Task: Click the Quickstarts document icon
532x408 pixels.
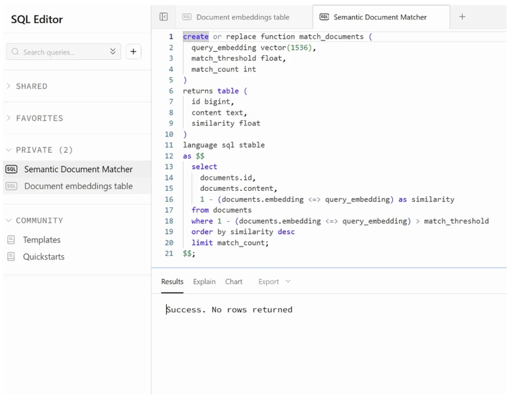Action: coord(11,257)
